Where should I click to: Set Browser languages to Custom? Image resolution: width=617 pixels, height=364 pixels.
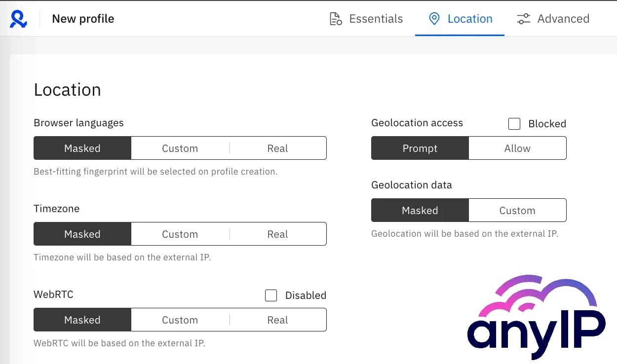tap(180, 148)
